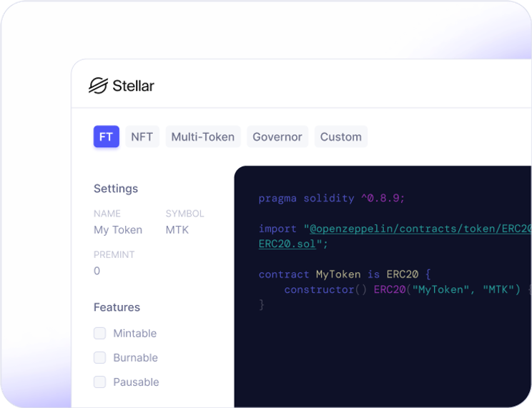Click the SYMBOL field label

[185, 214]
